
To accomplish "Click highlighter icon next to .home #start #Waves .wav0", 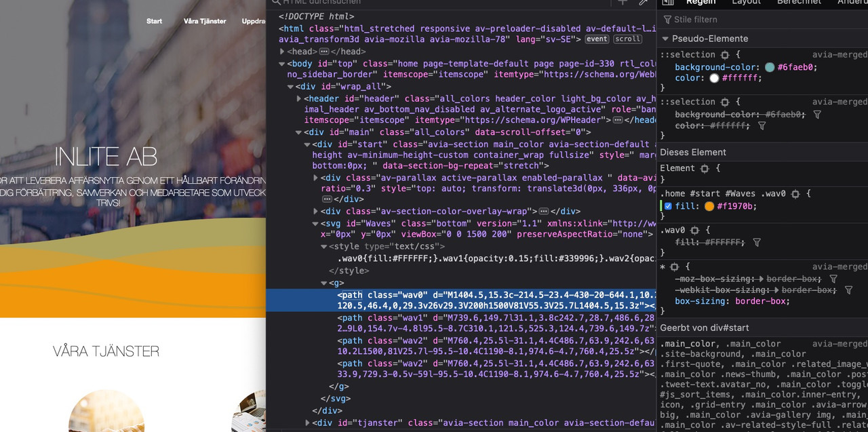I will click(795, 194).
